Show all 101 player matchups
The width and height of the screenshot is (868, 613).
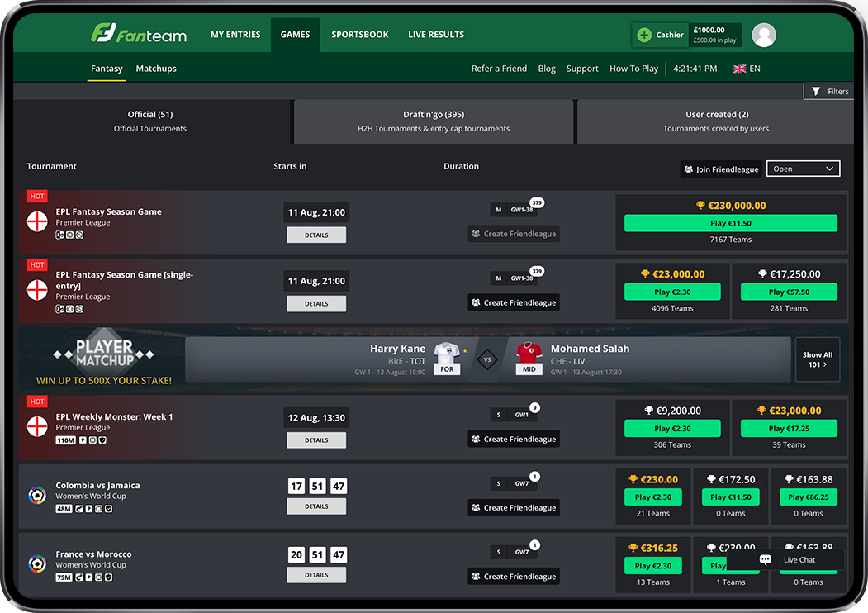point(817,359)
